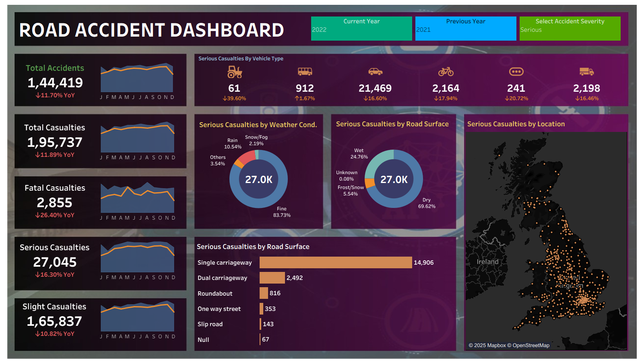Screen dimensions: 644x362
Task: Click the Previous Year field showing 2021
Action: point(466,29)
